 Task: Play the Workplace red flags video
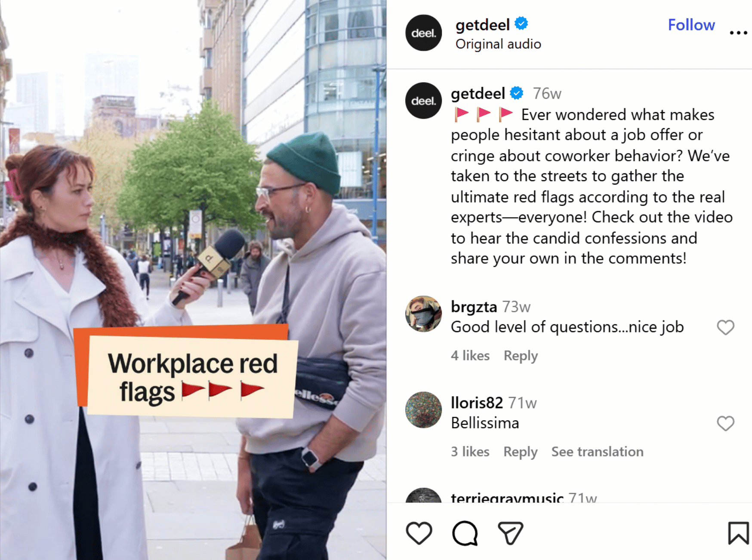coord(193,280)
